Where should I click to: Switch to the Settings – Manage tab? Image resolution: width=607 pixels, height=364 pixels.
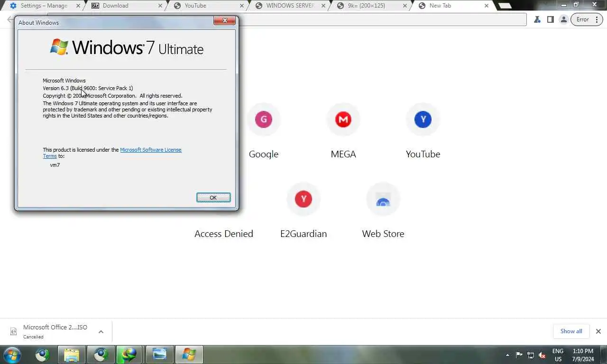click(x=44, y=6)
